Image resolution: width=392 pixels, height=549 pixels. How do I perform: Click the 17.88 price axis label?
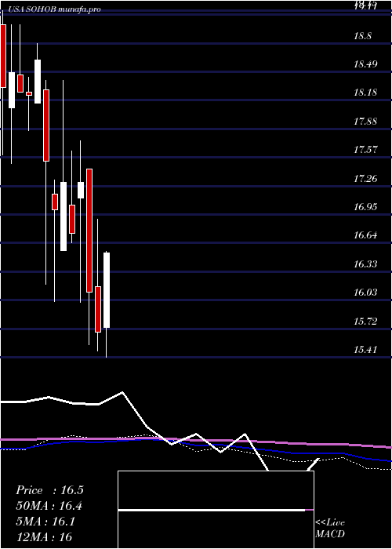pos(365,122)
